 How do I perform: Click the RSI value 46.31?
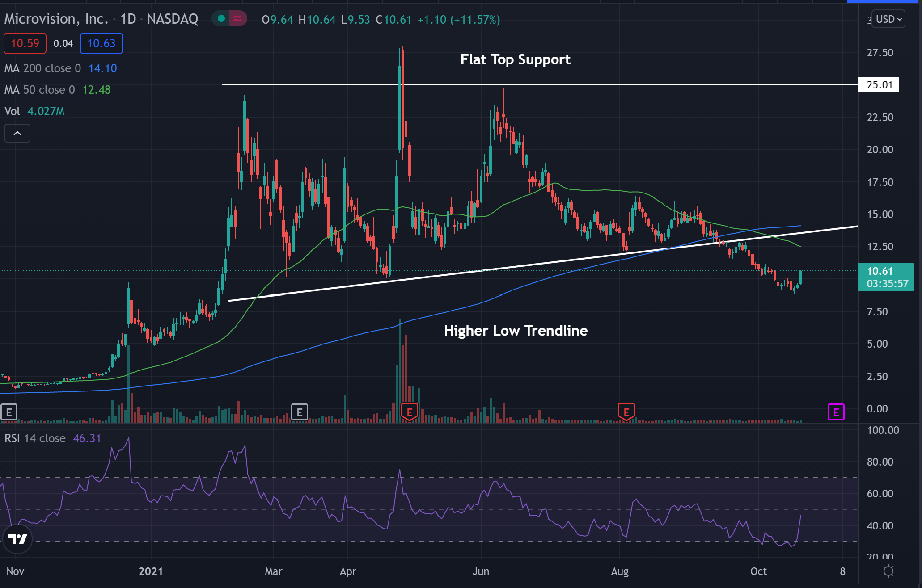click(87, 438)
